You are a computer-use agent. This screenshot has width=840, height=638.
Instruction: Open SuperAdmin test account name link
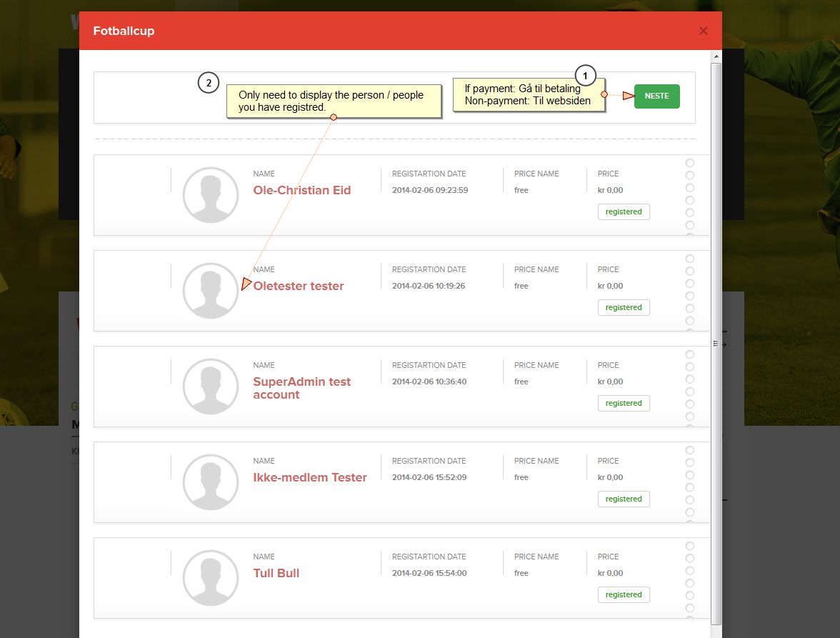tap(302, 388)
